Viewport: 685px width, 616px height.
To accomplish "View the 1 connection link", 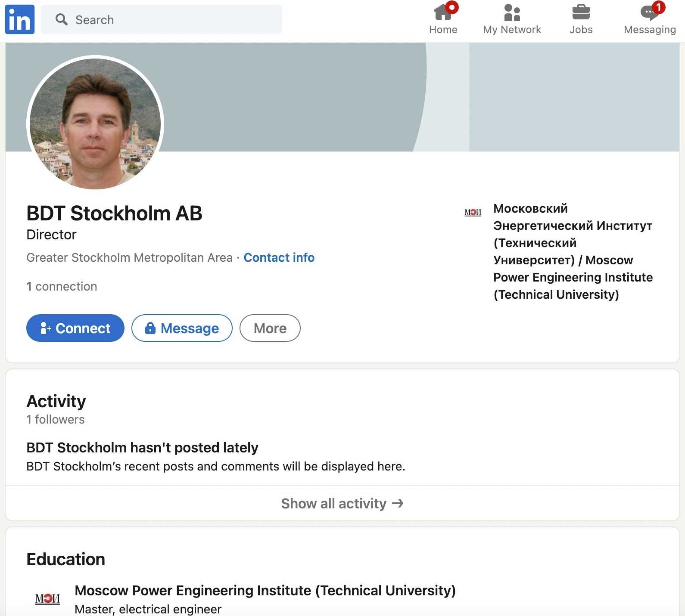I will [x=62, y=286].
